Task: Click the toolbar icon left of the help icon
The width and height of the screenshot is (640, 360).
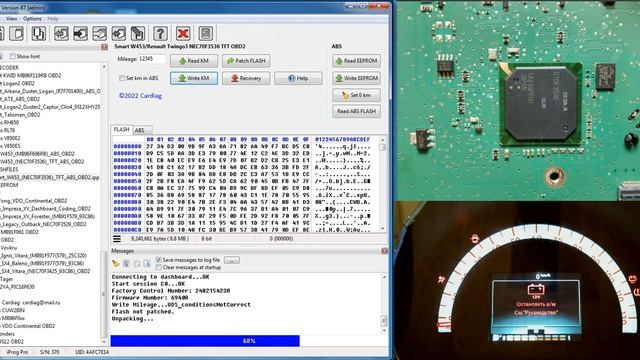Action: [138, 33]
